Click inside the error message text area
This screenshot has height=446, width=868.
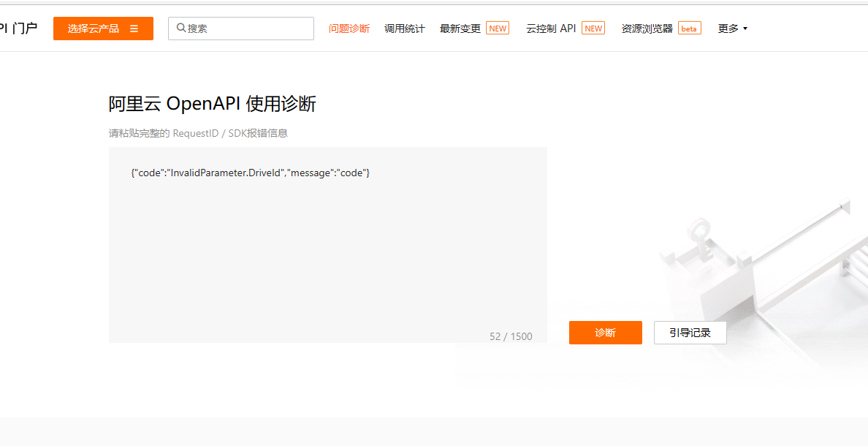pyautogui.click(x=328, y=244)
